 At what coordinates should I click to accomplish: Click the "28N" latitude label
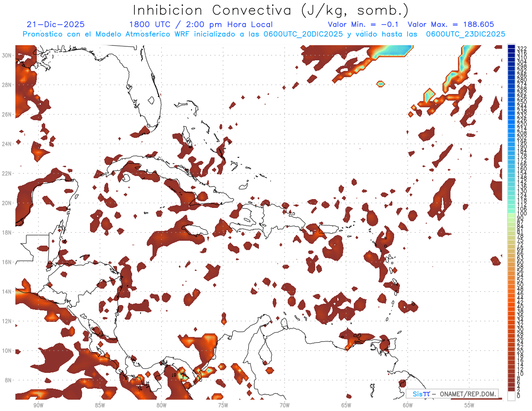[x=7, y=85]
